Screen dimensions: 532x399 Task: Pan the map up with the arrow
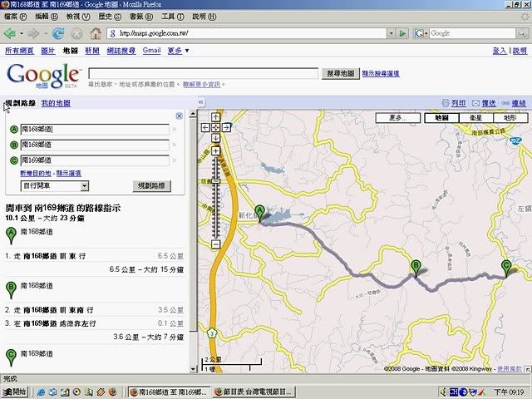pyautogui.click(x=216, y=117)
